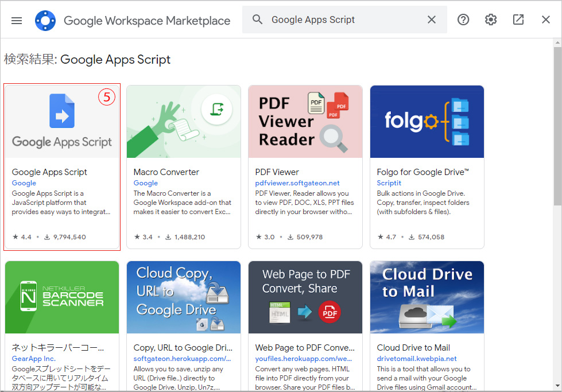Click the Apps Script description text
Image resolution: width=562 pixels, height=392 pixels.
[61, 203]
